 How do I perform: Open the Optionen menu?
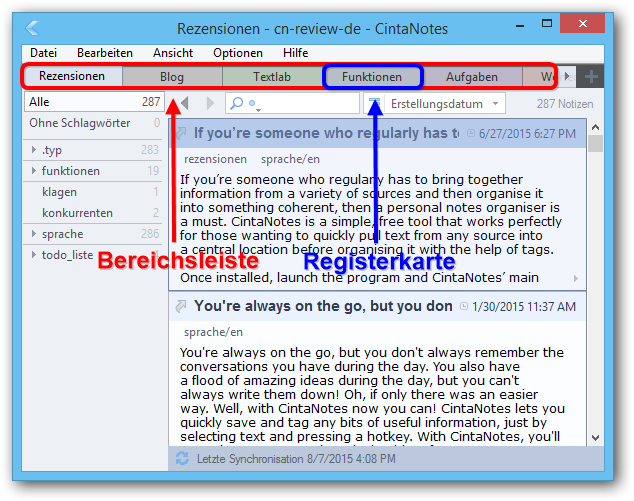point(238,53)
